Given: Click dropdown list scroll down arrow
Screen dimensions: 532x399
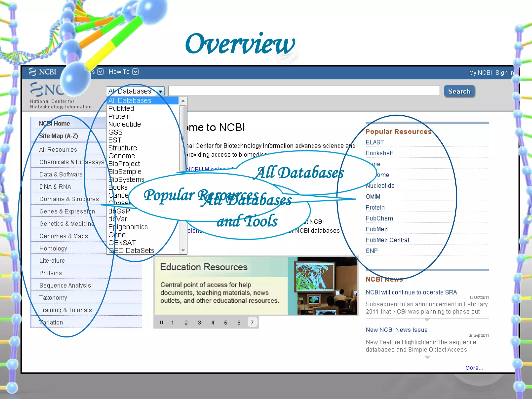Looking at the screenshot, I should (x=183, y=250).
